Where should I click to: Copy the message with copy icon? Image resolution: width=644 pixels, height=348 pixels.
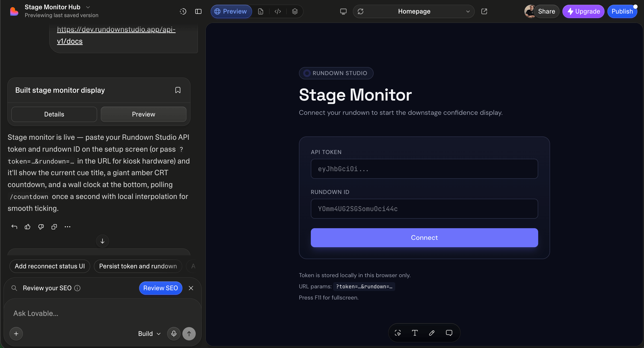(54, 227)
